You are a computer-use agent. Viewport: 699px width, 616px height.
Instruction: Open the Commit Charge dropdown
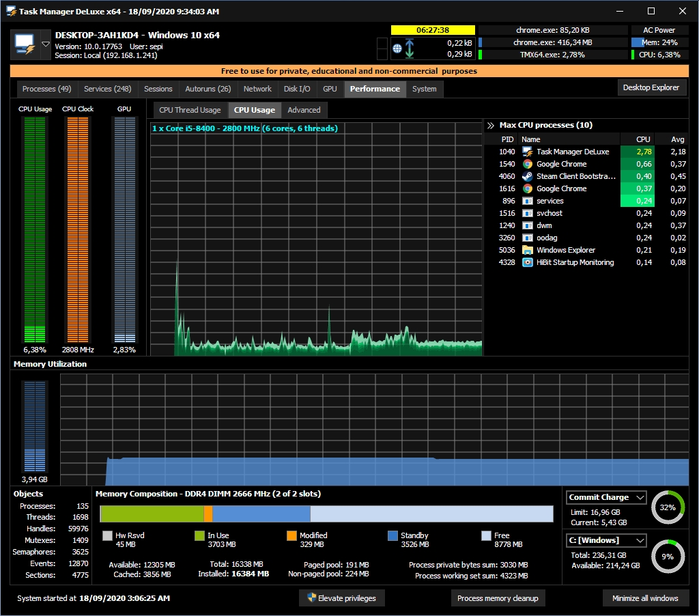pos(606,497)
